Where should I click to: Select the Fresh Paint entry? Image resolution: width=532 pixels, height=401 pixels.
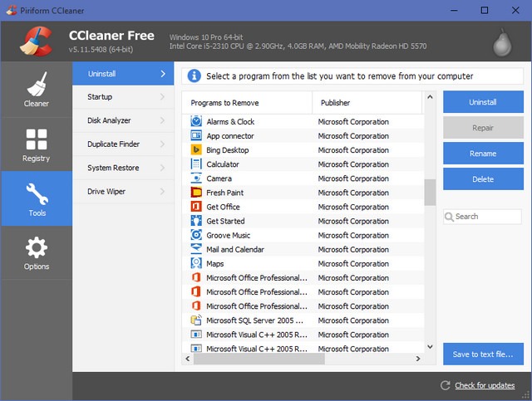click(303, 193)
